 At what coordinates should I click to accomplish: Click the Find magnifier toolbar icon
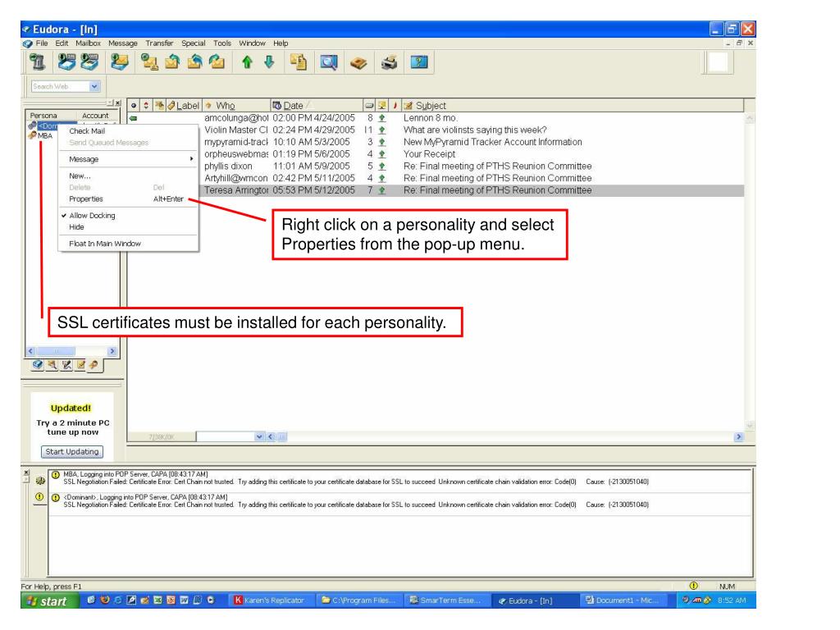(328, 62)
